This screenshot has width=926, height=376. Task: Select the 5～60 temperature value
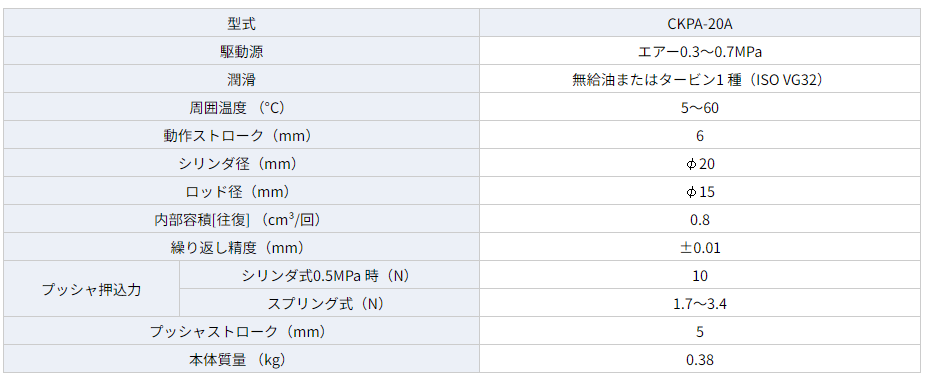click(700, 107)
